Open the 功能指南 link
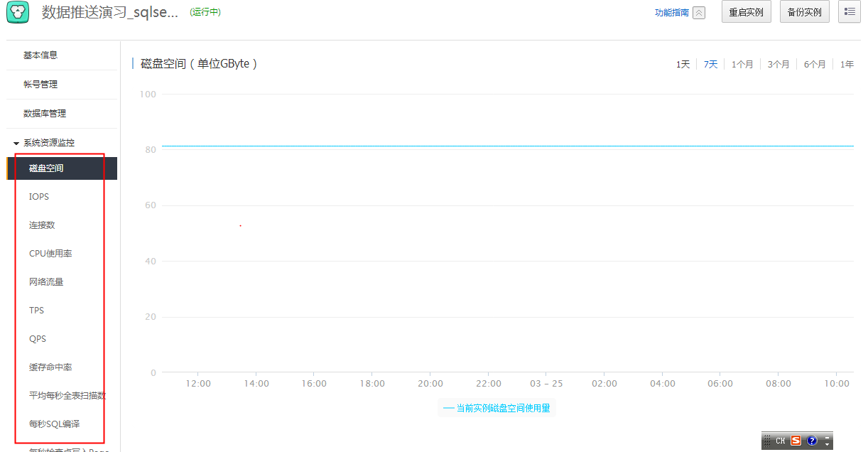The height and width of the screenshot is (452, 868). pyautogui.click(x=671, y=13)
